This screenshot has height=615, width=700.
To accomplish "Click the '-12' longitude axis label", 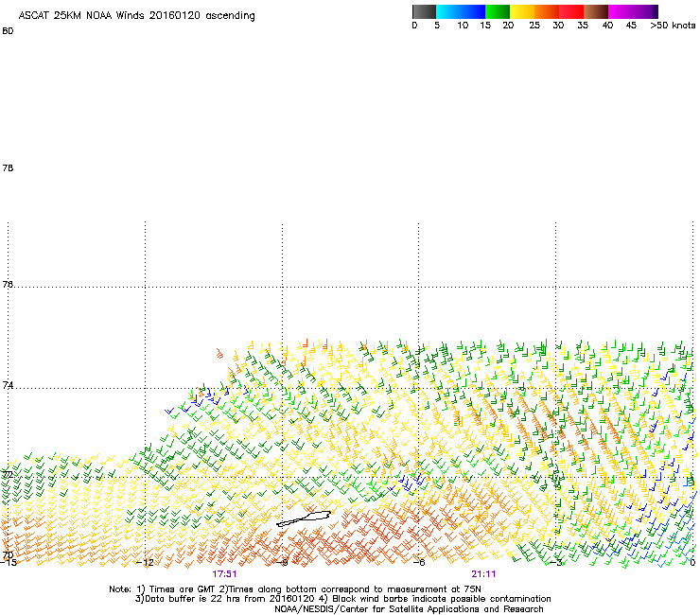I will [145, 562].
